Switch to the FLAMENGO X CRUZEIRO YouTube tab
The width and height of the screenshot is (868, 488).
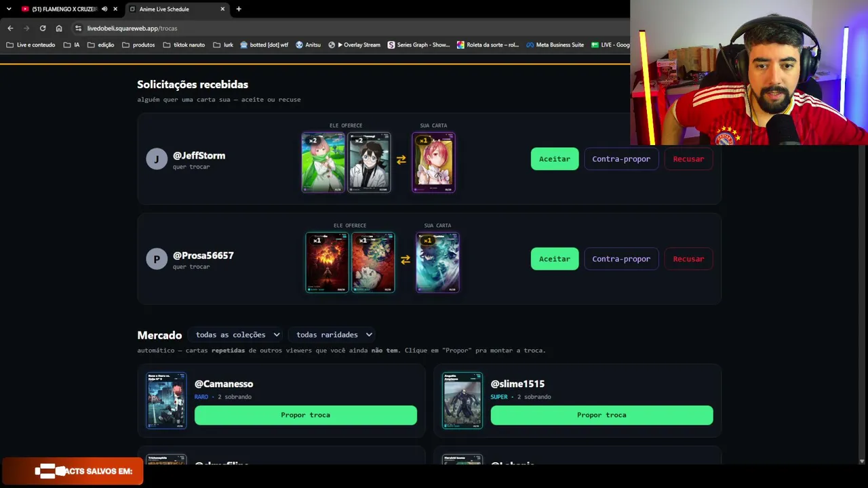(64, 9)
